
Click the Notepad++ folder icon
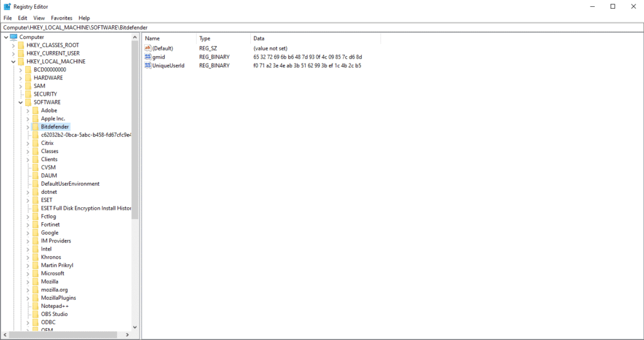click(x=36, y=306)
